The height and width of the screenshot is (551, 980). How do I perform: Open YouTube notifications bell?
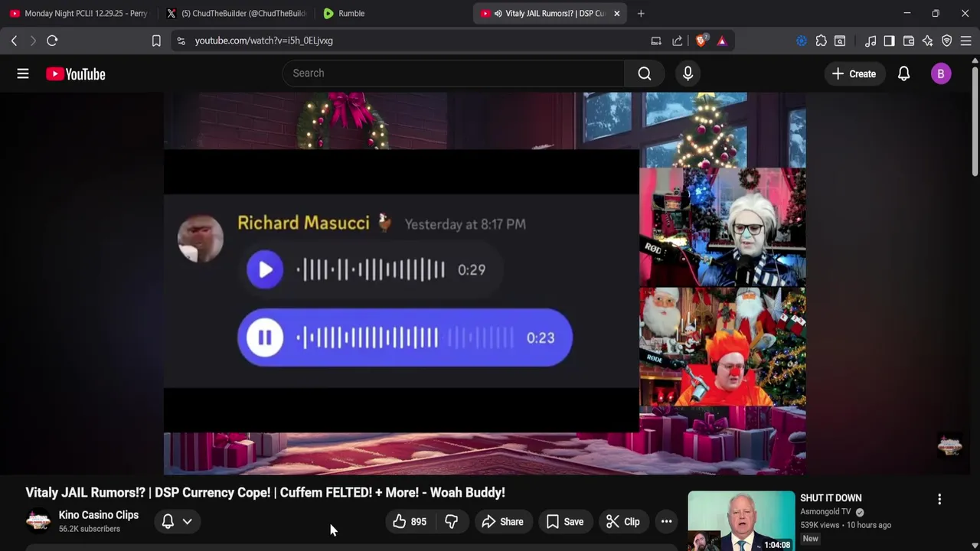click(x=903, y=73)
